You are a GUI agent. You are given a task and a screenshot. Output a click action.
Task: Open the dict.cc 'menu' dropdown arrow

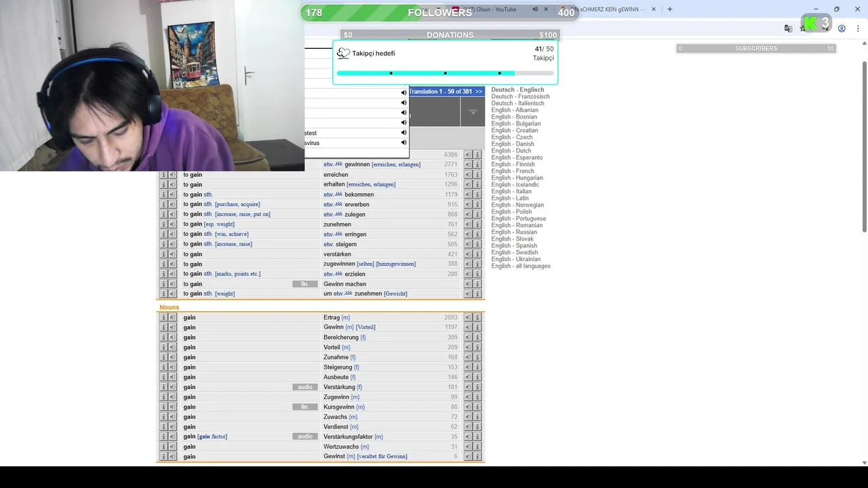pos(473,111)
